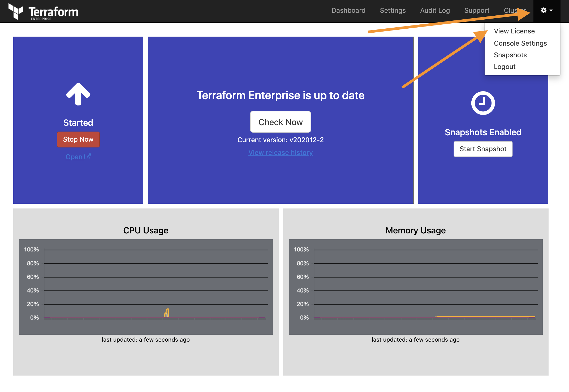
Task: Select Console Settings menu entry
Action: (520, 43)
